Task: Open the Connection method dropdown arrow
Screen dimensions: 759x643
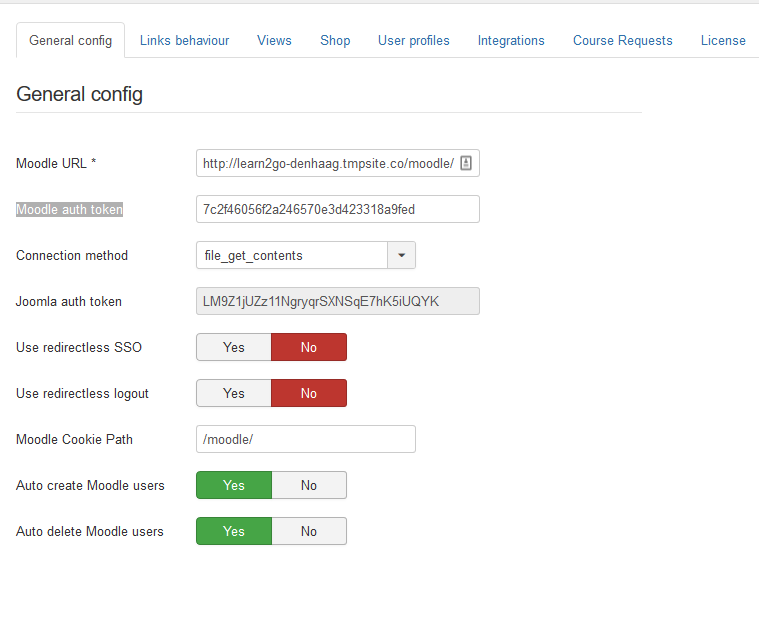Action: (401, 255)
